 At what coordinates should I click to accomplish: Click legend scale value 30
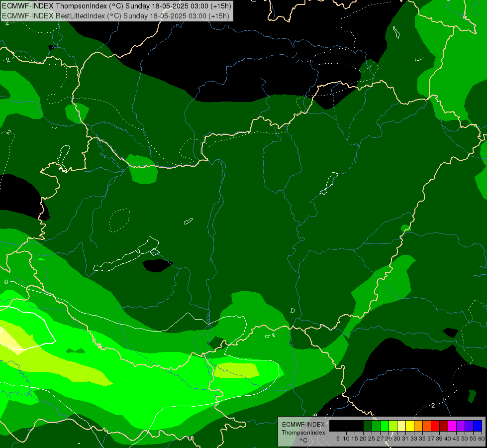click(x=397, y=439)
